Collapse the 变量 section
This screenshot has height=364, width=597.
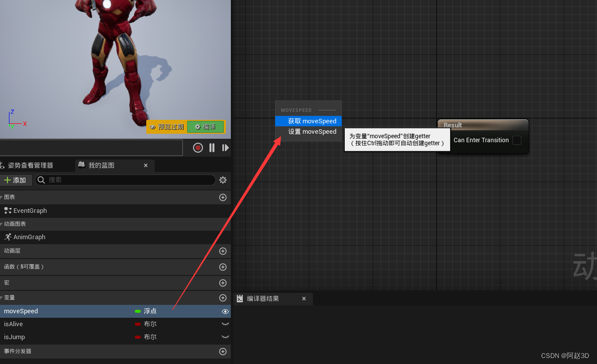pyautogui.click(x=1, y=298)
